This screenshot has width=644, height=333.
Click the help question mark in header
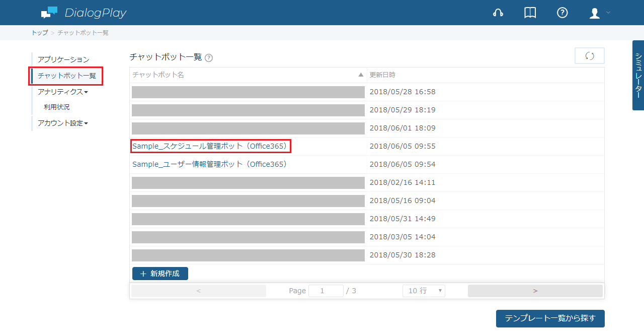(x=562, y=13)
